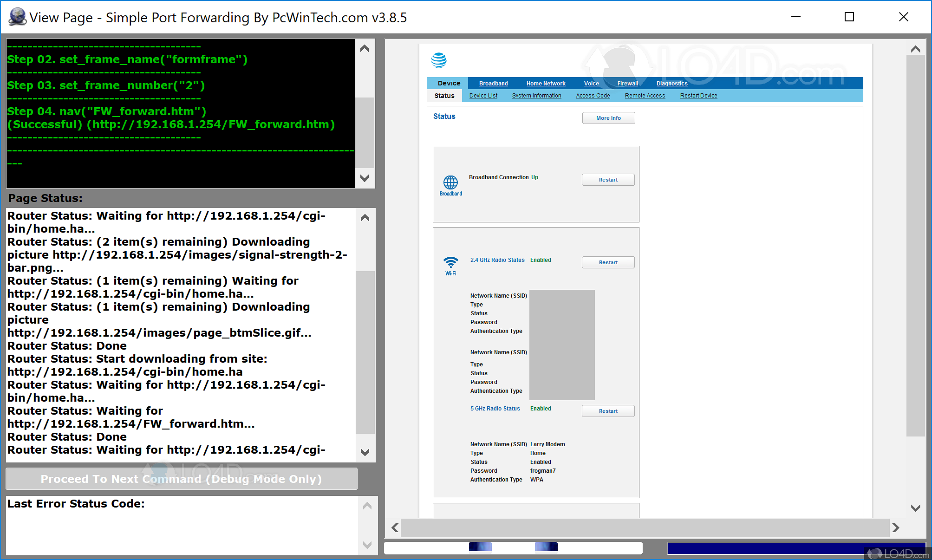
Task: Switch to Home Network tab
Action: 546,84
